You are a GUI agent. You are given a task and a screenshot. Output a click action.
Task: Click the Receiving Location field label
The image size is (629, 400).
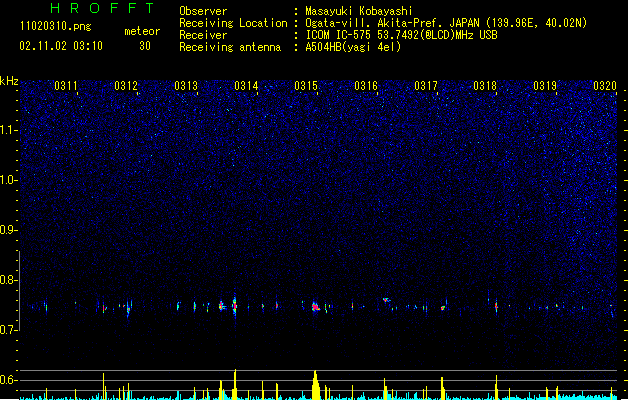[x=233, y=23]
